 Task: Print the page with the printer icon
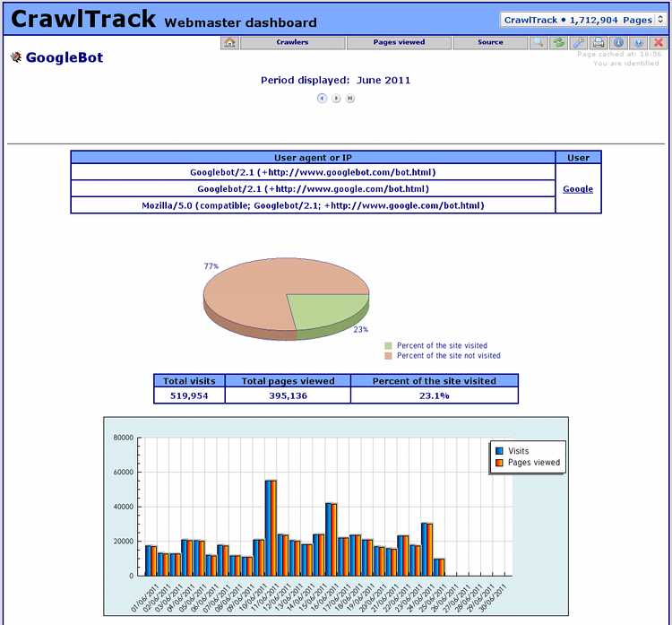(599, 42)
